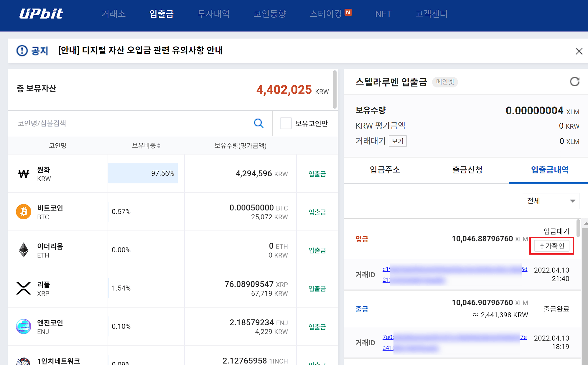Viewport: 588px width, 365px height.
Task: Refresh the Stellar Lumens deposit/withdrawal panel
Action: click(574, 82)
